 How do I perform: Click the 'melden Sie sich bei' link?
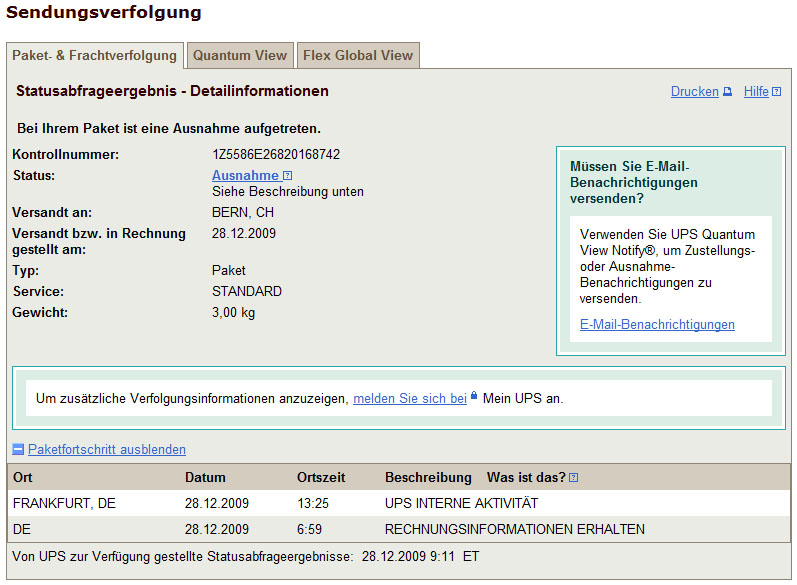[x=410, y=398]
